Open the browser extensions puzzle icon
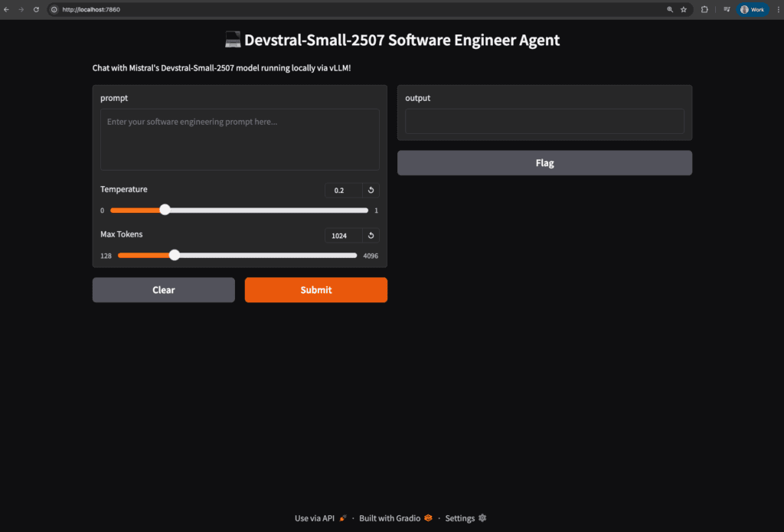The image size is (784, 532). click(x=704, y=9)
